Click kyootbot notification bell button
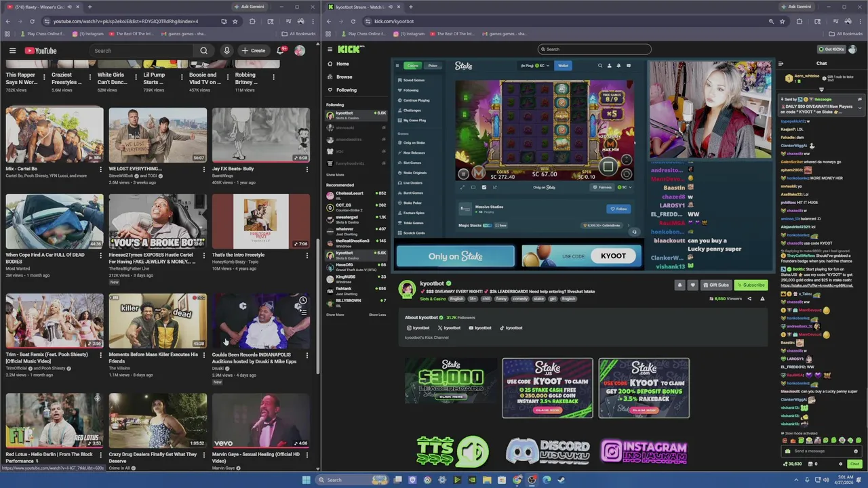This screenshot has width=868, height=488. (x=679, y=285)
